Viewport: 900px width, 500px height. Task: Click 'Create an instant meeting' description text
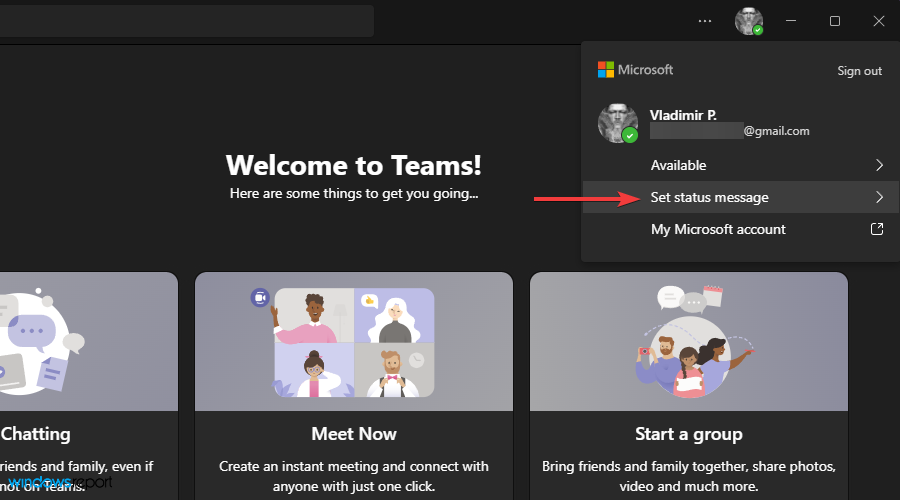(354, 476)
